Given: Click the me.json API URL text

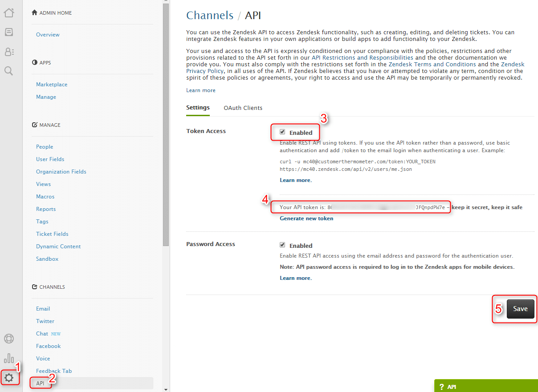Looking at the screenshot, I should tap(346, 169).
